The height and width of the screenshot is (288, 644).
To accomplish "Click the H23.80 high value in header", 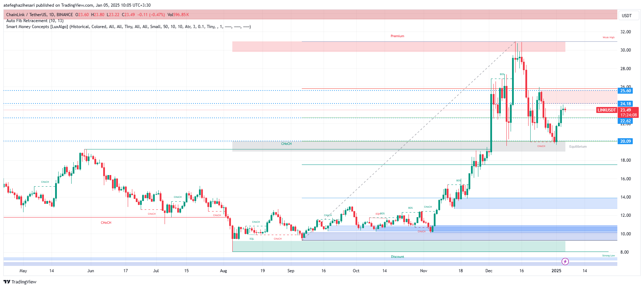I will [98, 15].
